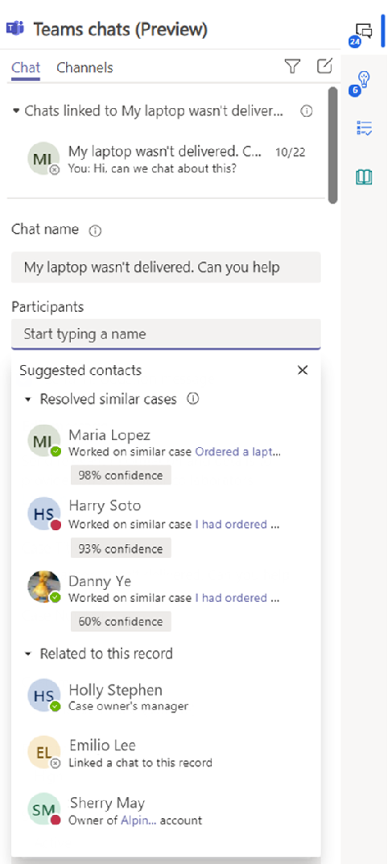Click the Microsoft Teams logo icon

15,29
